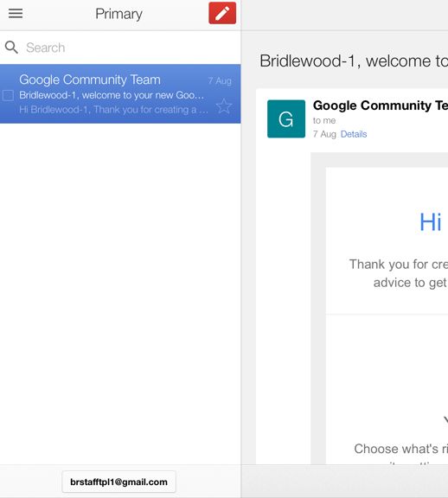Open the Google Community Team email in list
Image resolution: width=448 pixels, height=498 pixels.
pyautogui.click(x=120, y=93)
